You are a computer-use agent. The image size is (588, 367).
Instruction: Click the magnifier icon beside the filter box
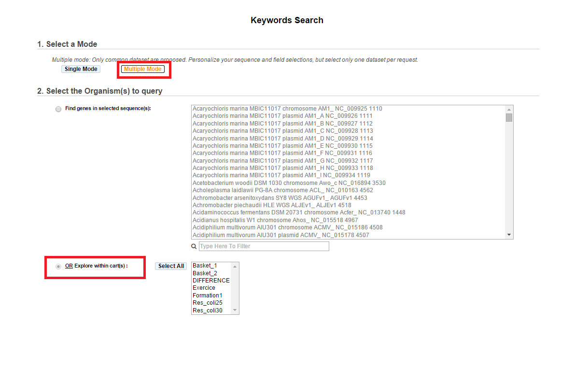[194, 246]
